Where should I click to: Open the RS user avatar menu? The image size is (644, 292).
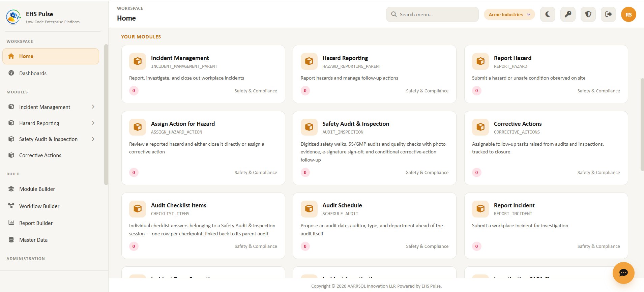628,14
